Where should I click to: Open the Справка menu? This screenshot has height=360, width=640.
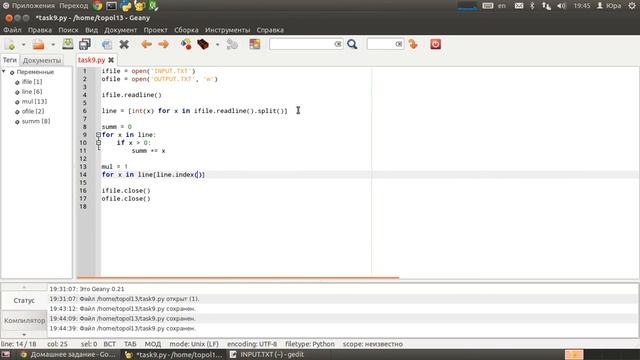pos(270,30)
